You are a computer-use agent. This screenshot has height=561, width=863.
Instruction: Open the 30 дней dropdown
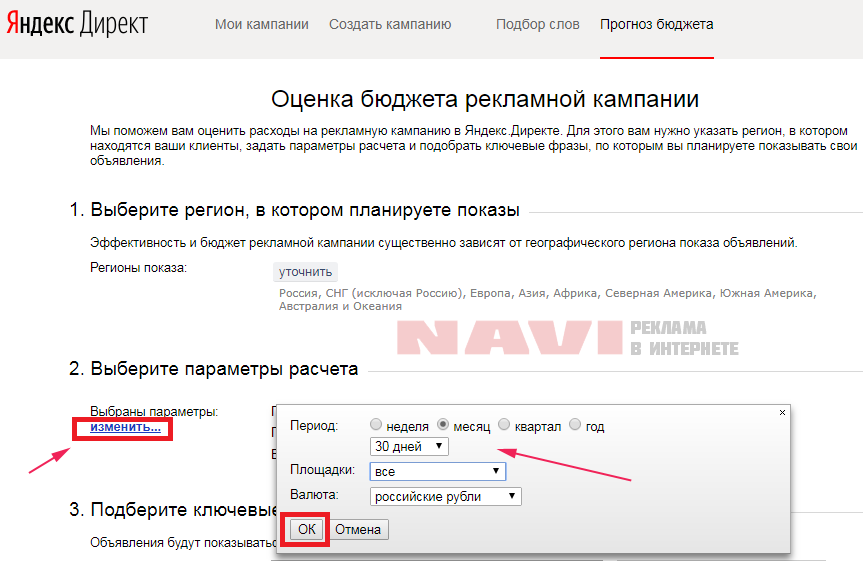[409, 446]
